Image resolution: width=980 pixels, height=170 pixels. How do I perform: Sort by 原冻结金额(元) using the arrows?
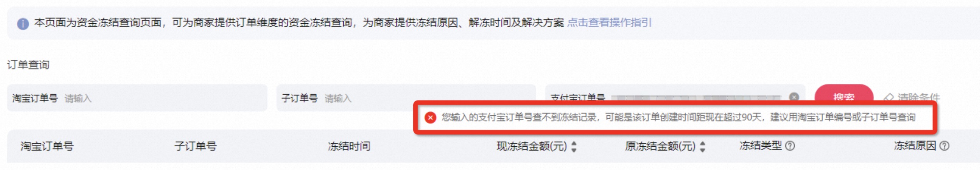click(703, 146)
